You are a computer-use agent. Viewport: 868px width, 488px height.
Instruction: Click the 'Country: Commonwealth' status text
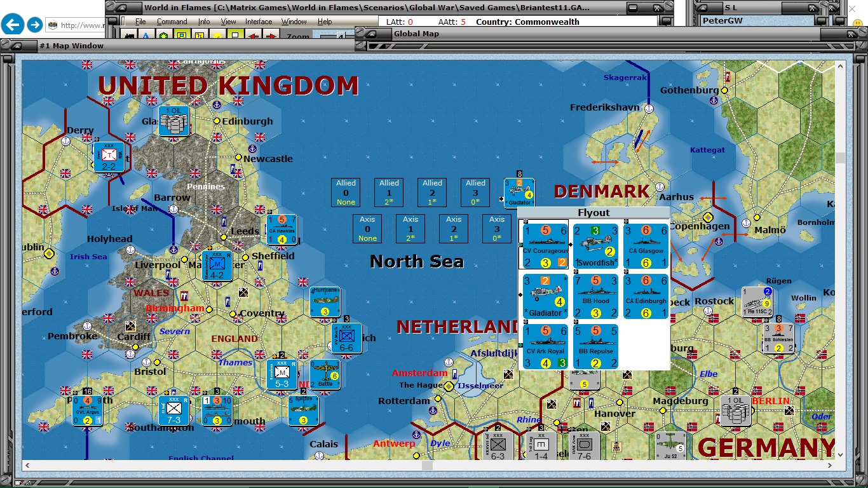[527, 22]
